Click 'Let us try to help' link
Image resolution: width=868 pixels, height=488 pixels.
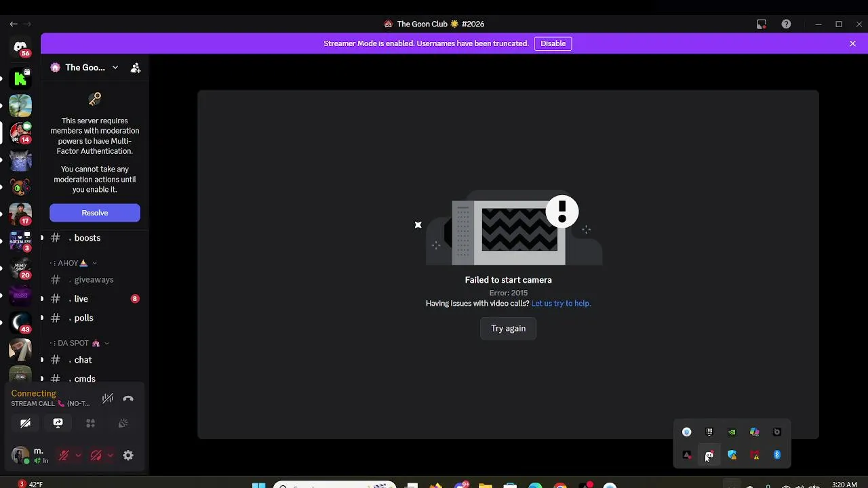click(561, 304)
